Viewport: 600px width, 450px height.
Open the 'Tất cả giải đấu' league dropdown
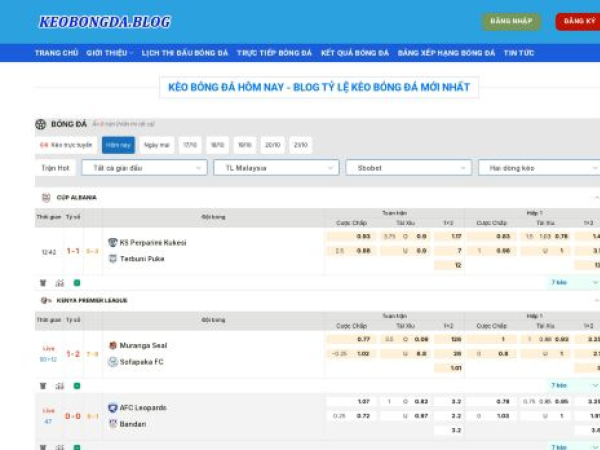[144, 168]
